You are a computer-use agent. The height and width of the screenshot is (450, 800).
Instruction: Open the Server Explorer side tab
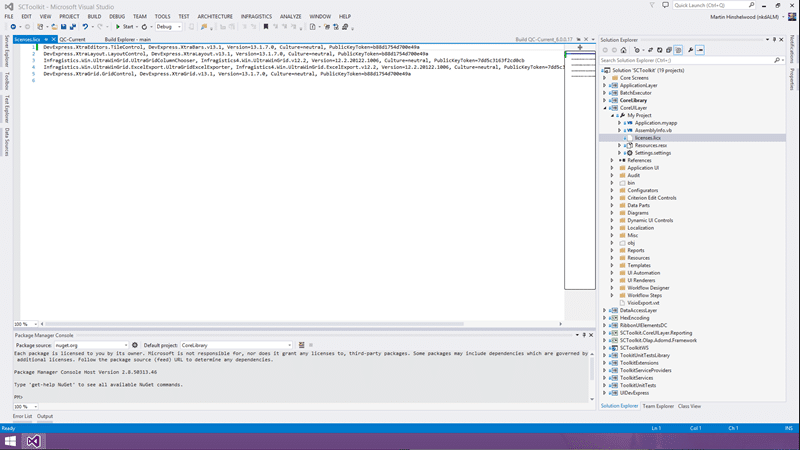[7, 51]
